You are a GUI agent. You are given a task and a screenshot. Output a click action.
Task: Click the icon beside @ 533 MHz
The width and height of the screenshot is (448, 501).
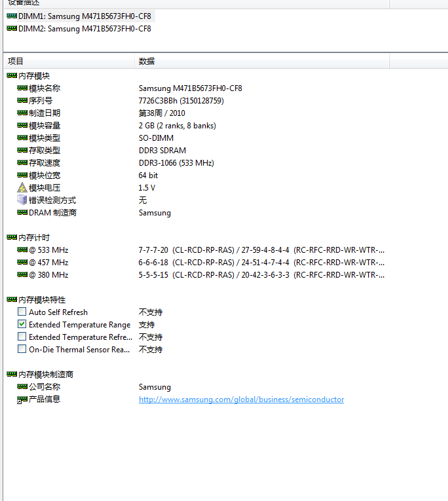22,250
